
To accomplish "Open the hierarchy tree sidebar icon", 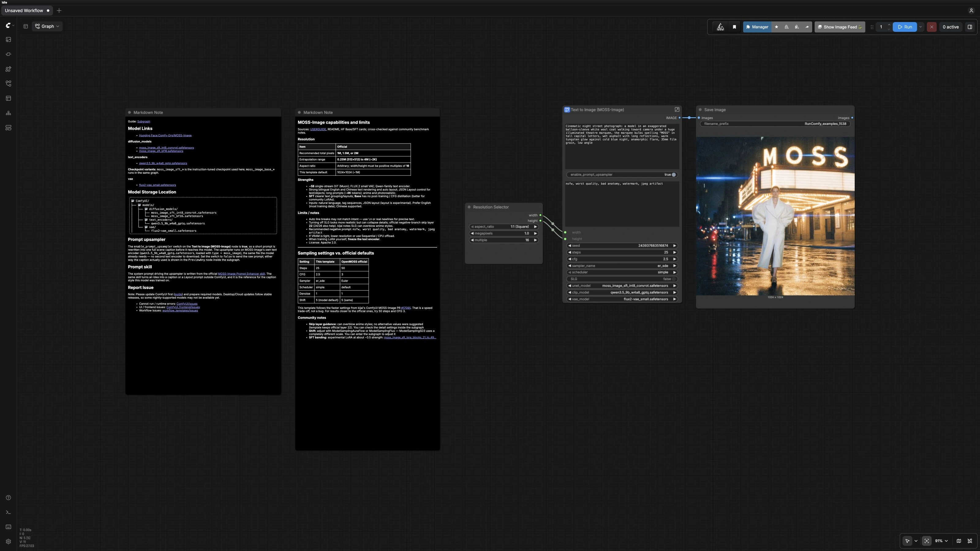I will tap(8, 113).
